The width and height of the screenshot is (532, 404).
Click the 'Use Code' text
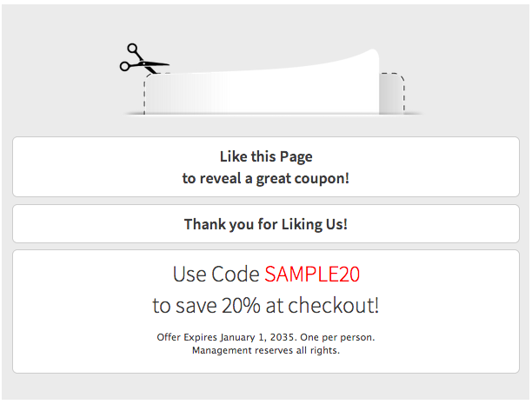pyautogui.click(x=216, y=274)
